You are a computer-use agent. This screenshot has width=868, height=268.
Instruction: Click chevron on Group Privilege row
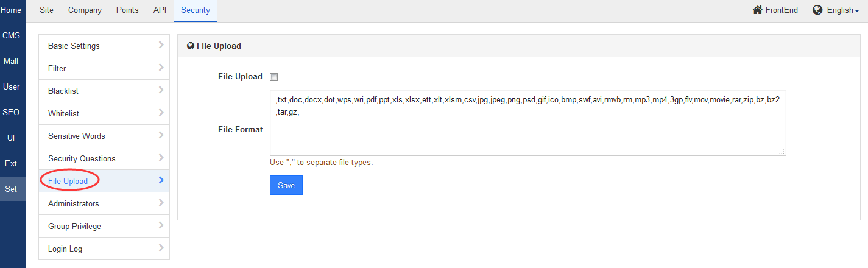[161, 225]
